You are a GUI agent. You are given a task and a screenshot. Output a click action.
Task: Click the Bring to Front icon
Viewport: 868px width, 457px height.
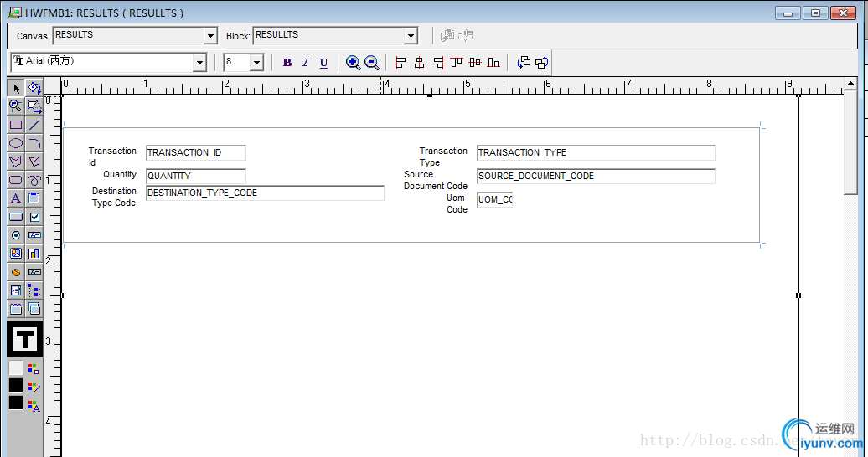tap(524, 63)
